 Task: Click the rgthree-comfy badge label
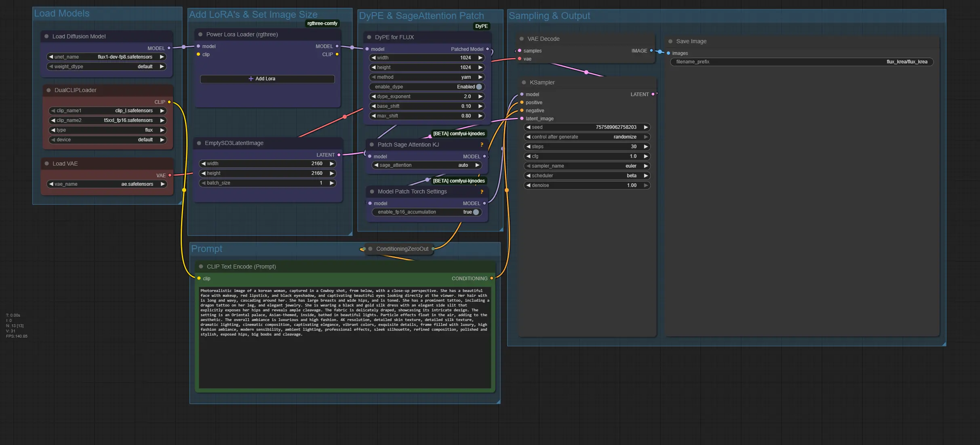pos(322,23)
